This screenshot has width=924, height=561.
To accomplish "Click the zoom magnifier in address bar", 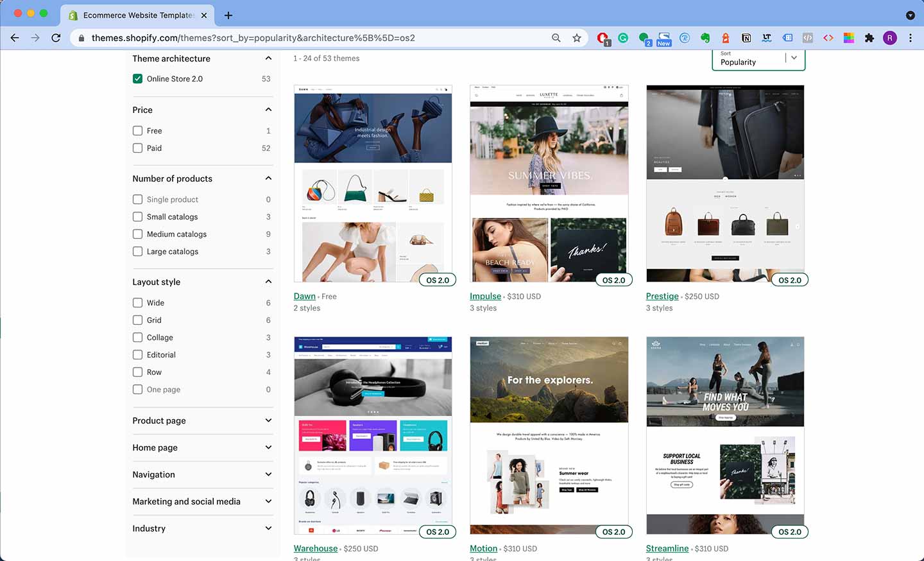I will 556,38.
